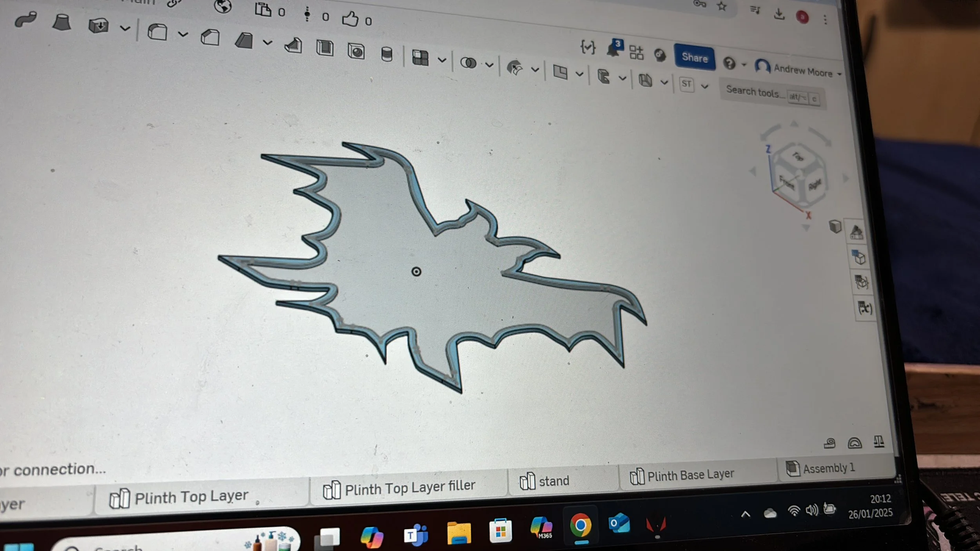Click the Hole tool icon

[356, 51]
